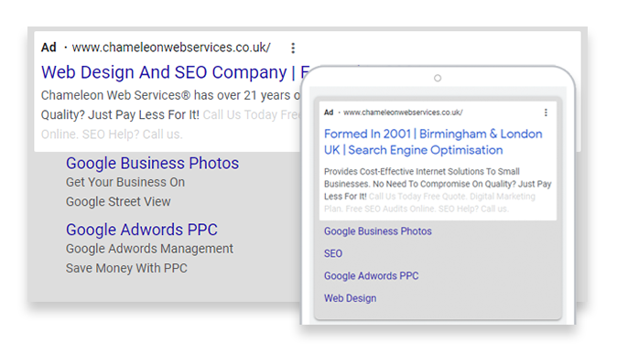
Task: Open the three-dot menu on desktop ad
Action: coord(293,48)
